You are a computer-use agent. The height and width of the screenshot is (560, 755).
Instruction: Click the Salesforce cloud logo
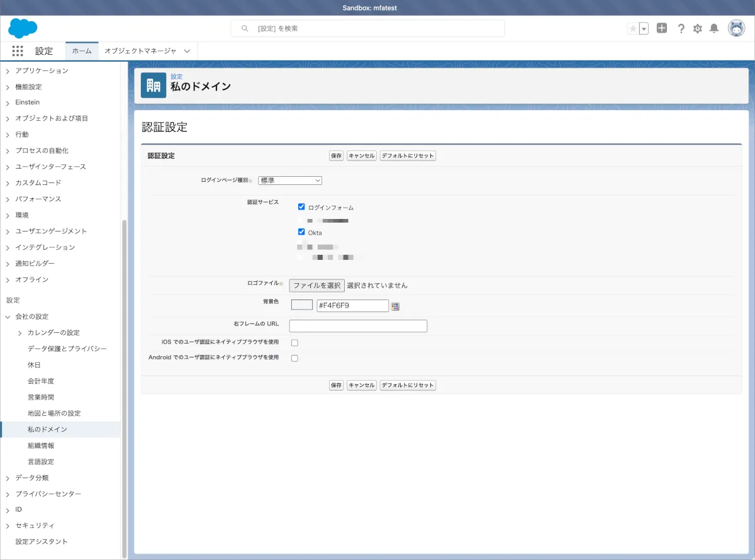point(23,28)
